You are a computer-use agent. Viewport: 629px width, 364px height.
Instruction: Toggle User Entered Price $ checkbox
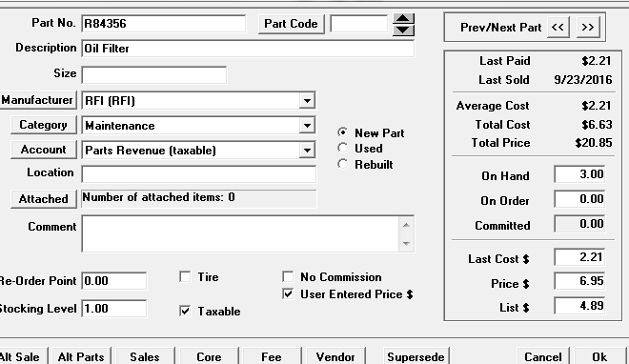288,293
